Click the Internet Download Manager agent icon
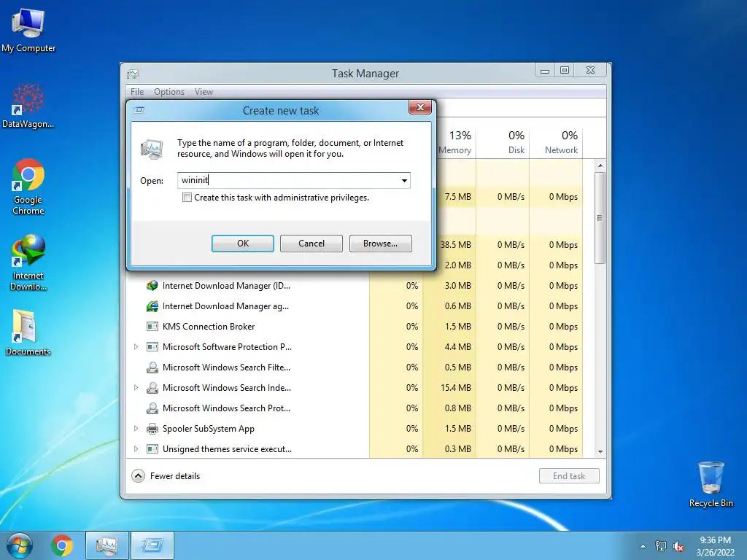 tap(152, 306)
